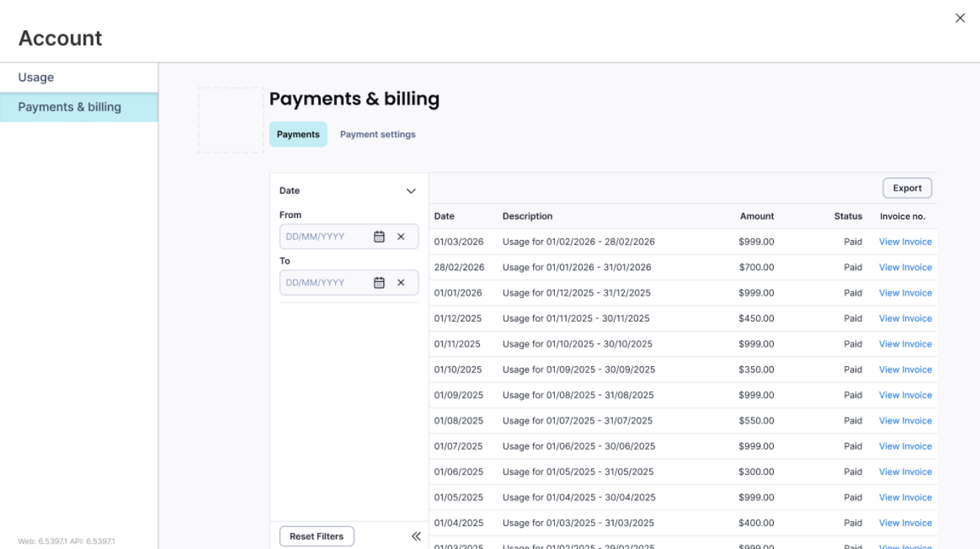View invoice for 28/02/2026 payment
Viewport: 980px width, 549px height.
pyautogui.click(x=905, y=268)
